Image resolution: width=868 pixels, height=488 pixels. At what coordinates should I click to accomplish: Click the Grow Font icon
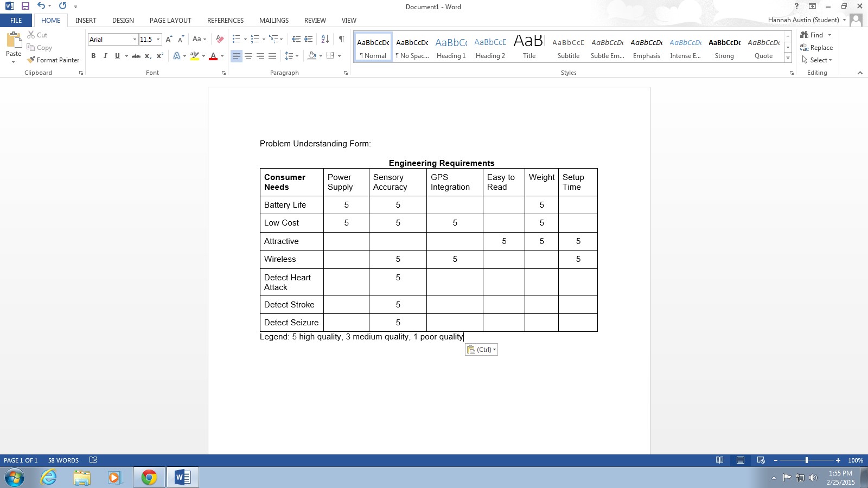[x=169, y=39]
